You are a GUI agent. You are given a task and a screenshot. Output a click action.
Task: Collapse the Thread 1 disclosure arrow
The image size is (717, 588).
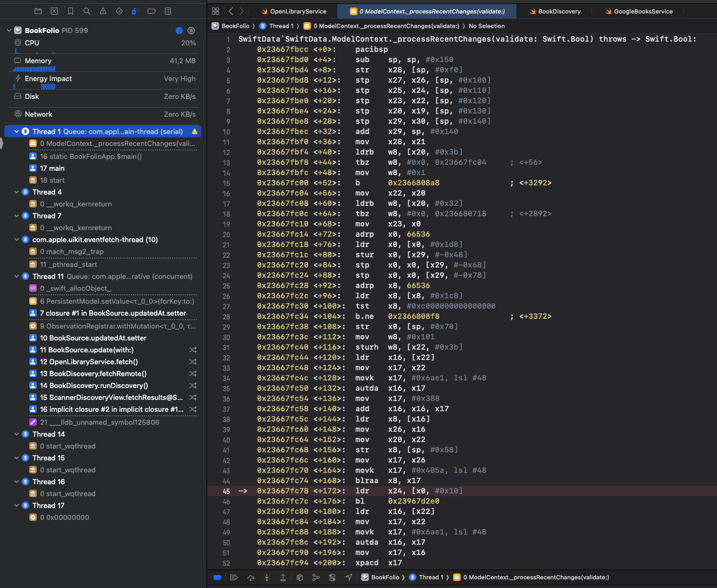point(17,131)
